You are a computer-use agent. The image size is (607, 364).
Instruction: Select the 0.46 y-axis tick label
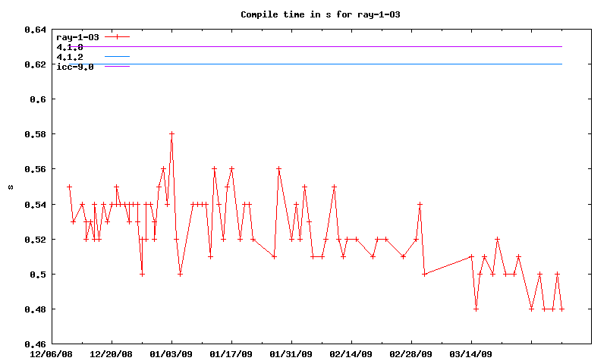36,344
